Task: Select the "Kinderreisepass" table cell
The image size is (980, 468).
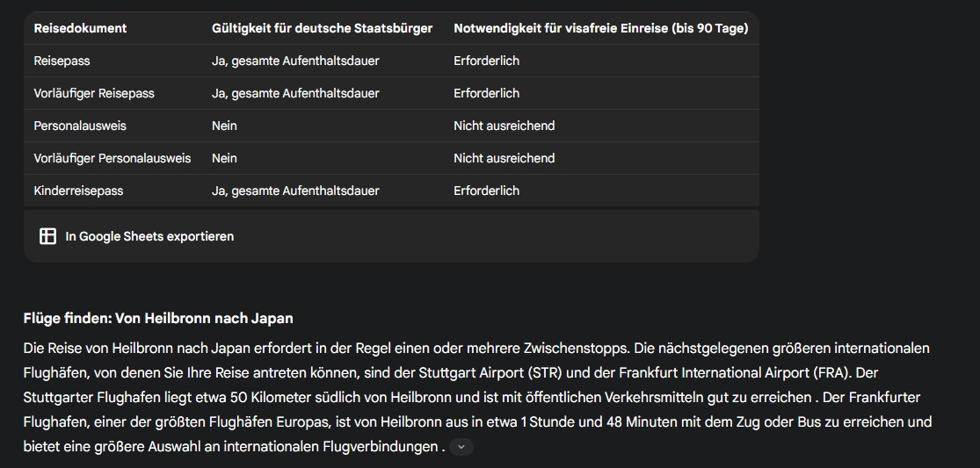Action: [x=78, y=191]
